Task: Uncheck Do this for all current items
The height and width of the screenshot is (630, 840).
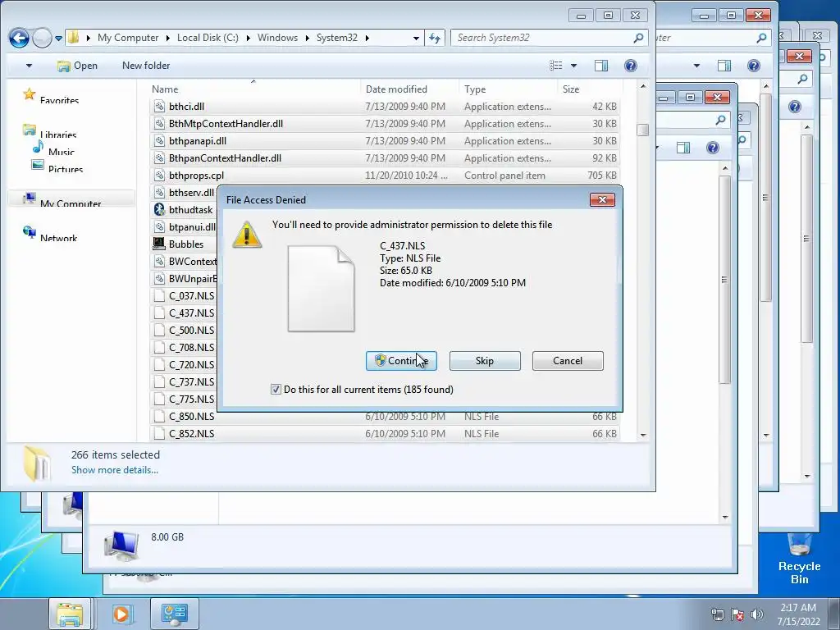Action: pyautogui.click(x=276, y=390)
